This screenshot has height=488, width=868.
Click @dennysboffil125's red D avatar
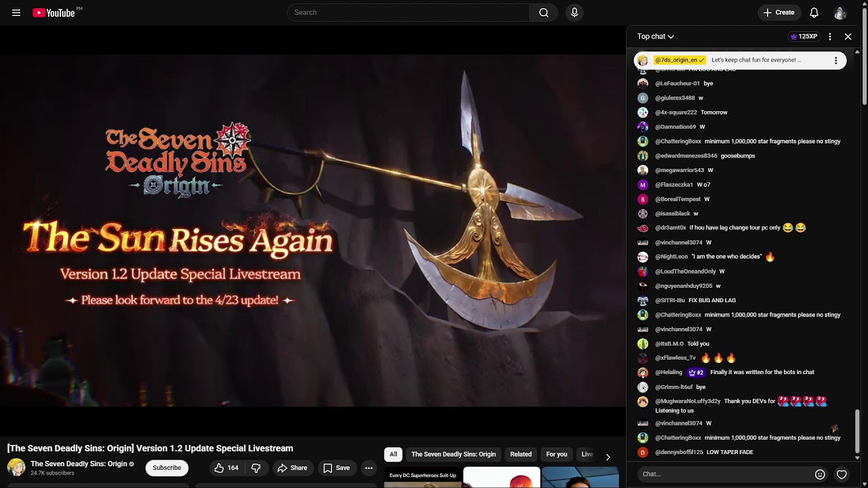643,452
